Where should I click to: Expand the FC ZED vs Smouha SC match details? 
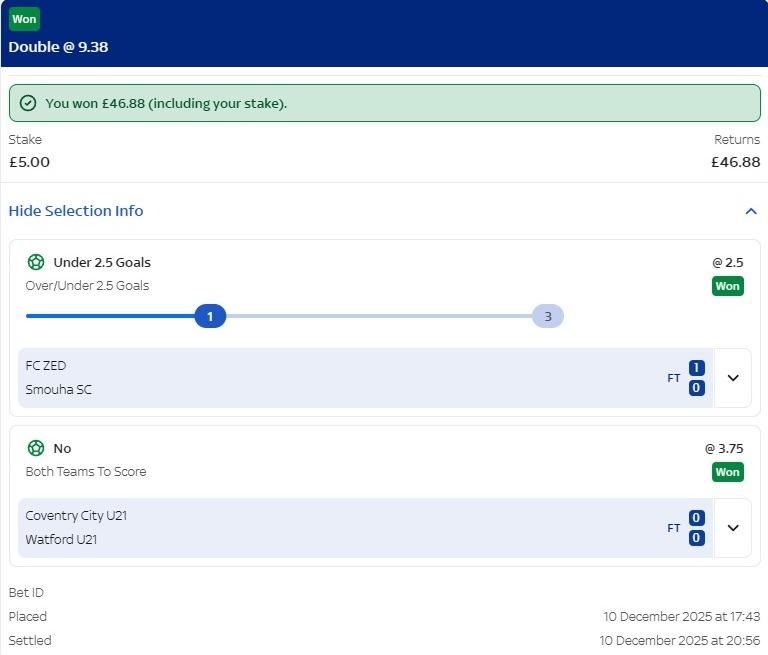point(733,378)
